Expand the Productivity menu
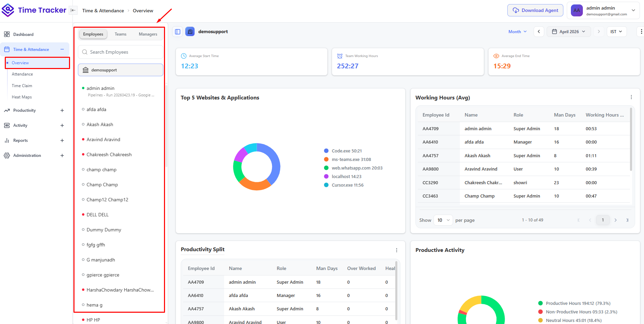Image resolution: width=644 pixels, height=324 pixels. pos(62,110)
